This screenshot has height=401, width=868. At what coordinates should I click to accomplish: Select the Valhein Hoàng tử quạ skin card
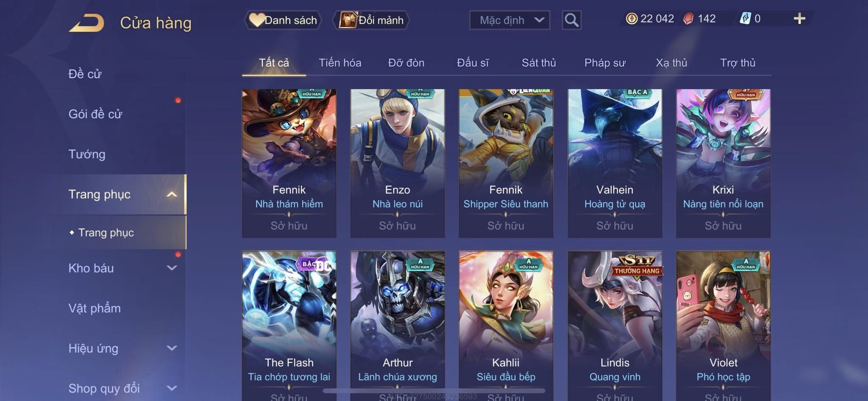click(x=615, y=163)
